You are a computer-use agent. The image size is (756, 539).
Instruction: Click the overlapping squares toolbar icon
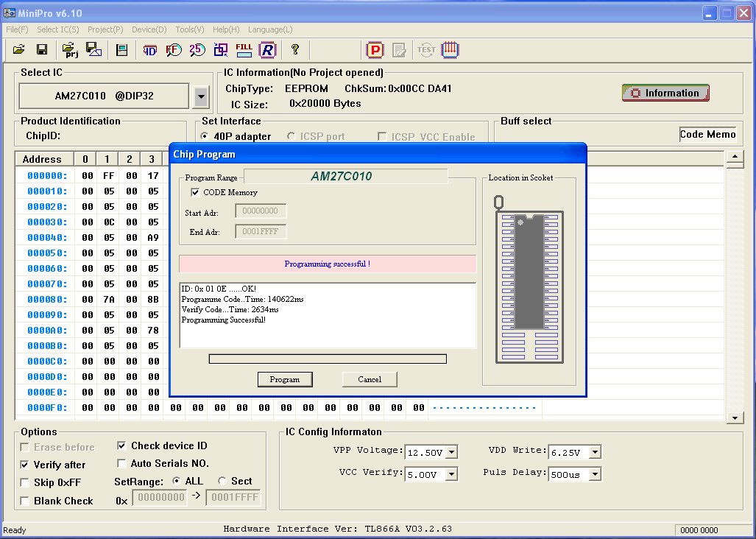pyautogui.click(x=221, y=49)
